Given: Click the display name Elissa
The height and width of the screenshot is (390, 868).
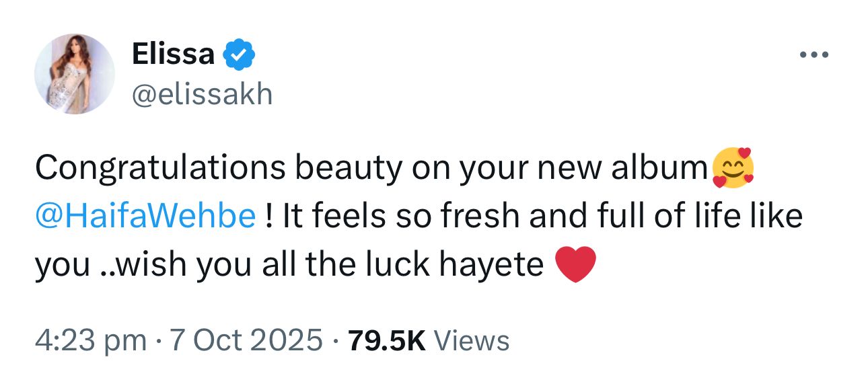Looking at the screenshot, I should tap(172, 54).
